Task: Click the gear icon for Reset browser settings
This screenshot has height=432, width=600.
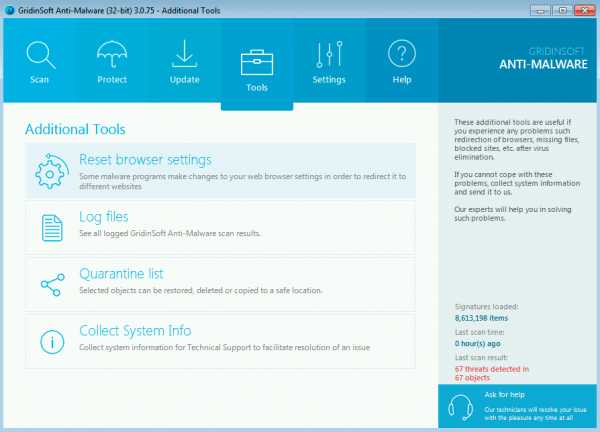Action: 52,171
